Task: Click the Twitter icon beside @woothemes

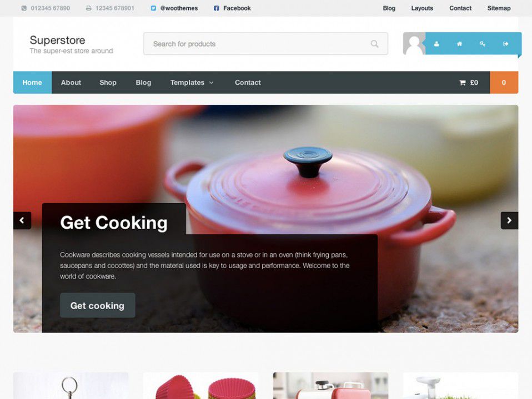Action: [x=153, y=8]
